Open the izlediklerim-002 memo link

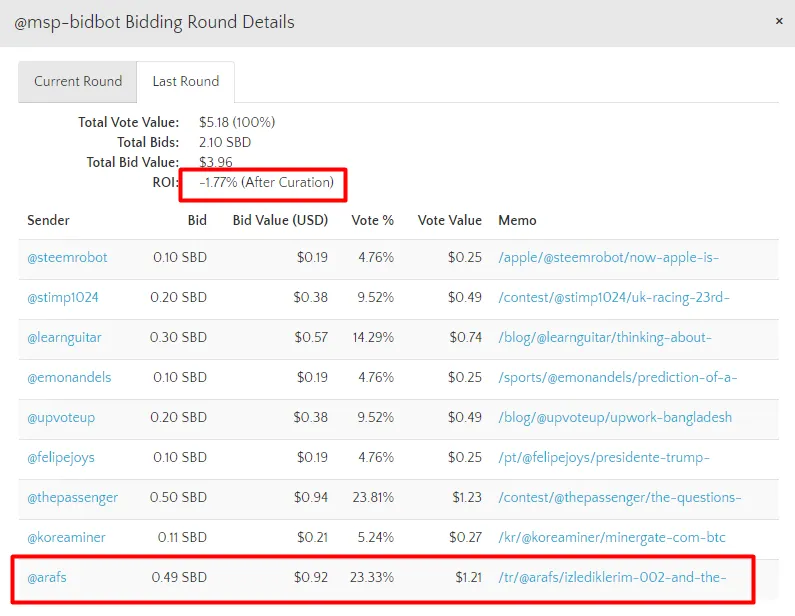click(x=612, y=578)
